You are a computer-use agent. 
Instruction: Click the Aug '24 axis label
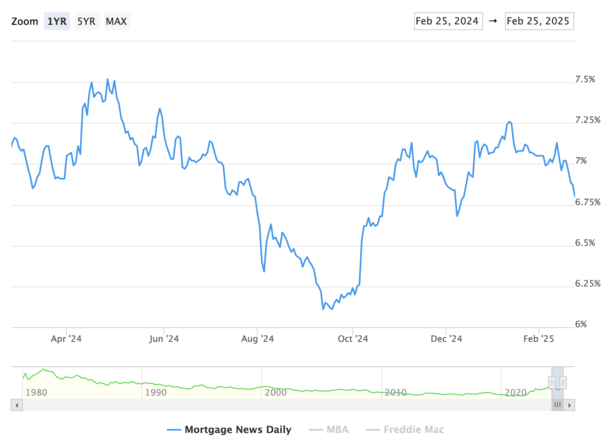[258, 339]
